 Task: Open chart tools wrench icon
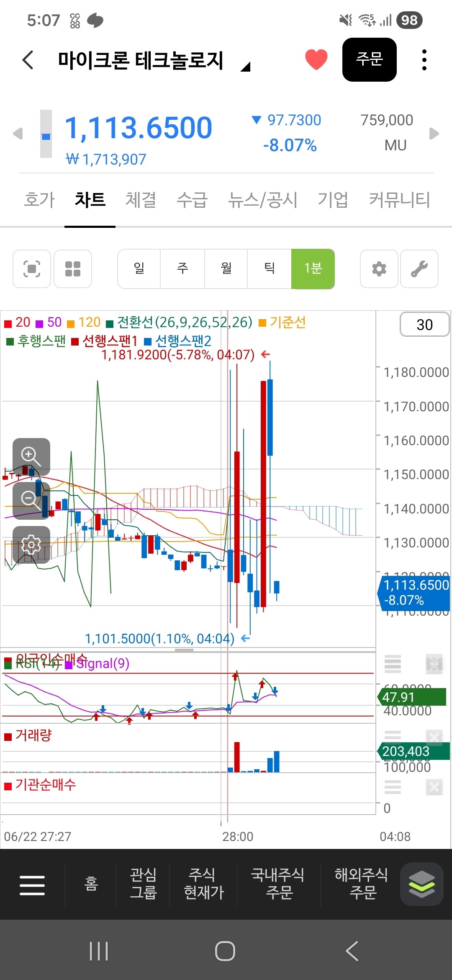pos(419,269)
